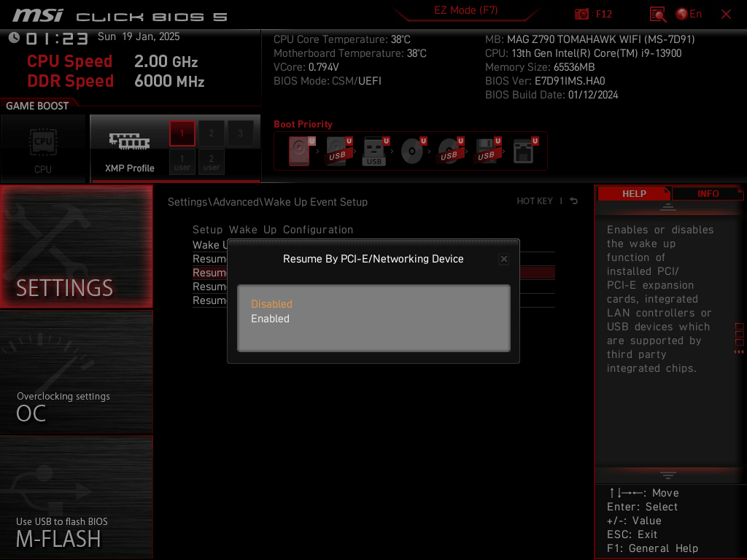Select the USB floppy boot device icon
This screenshot has height=560, width=747.
[487, 151]
